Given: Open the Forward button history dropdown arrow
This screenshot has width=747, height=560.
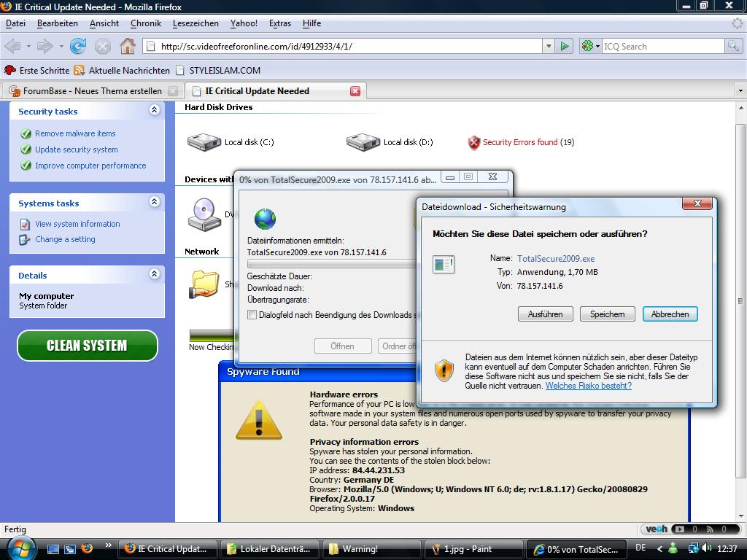Looking at the screenshot, I should point(61,46).
